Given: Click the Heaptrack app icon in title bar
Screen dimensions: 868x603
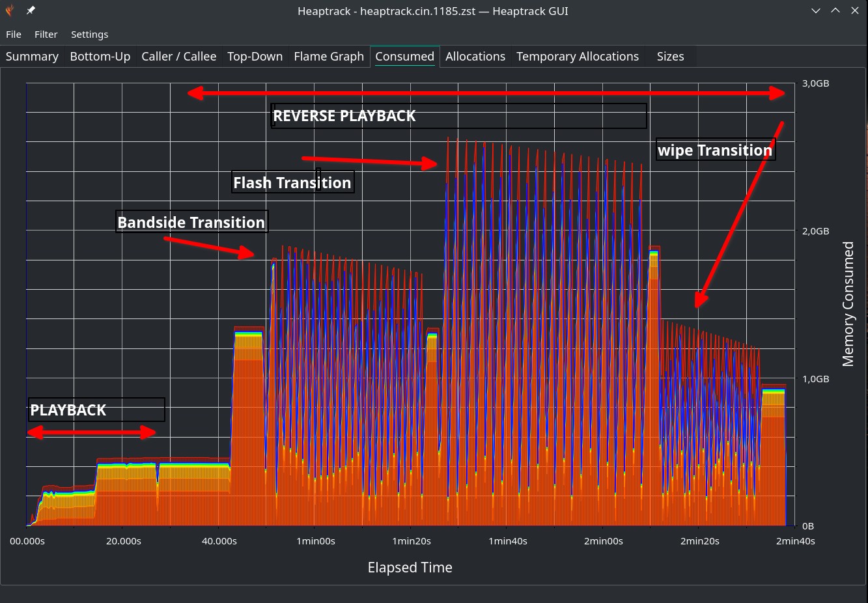Looking at the screenshot, I should (10, 10).
